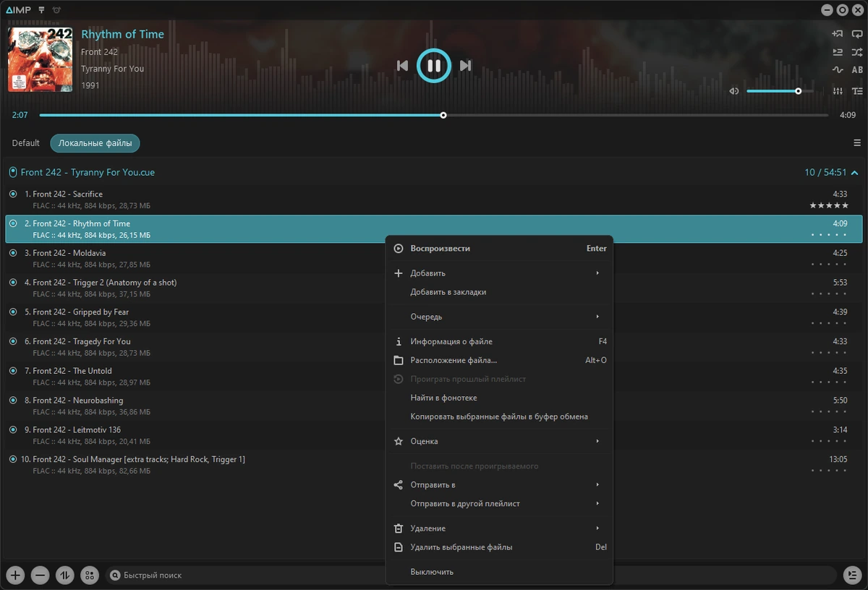This screenshot has height=590, width=868.
Task: Collapse the Tyranny For You.cue group
Action: pos(855,173)
